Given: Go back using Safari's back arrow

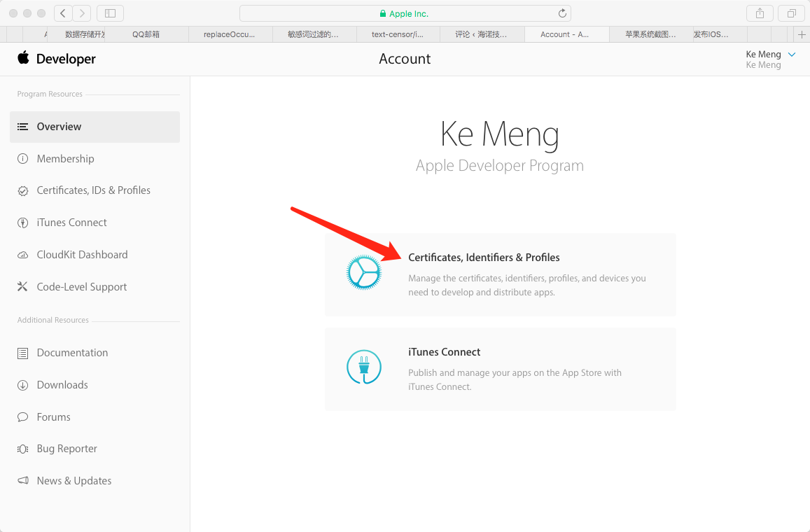Looking at the screenshot, I should 63,13.
